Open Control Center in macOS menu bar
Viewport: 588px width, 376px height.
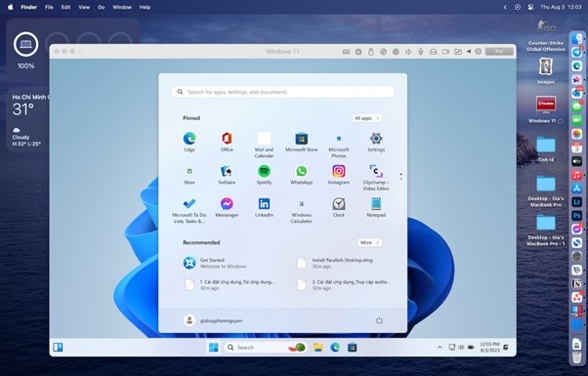(x=530, y=7)
